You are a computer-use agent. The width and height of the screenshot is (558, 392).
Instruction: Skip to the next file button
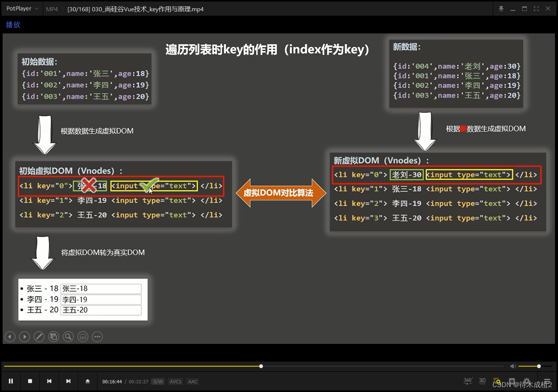pyautogui.click(x=69, y=381)
